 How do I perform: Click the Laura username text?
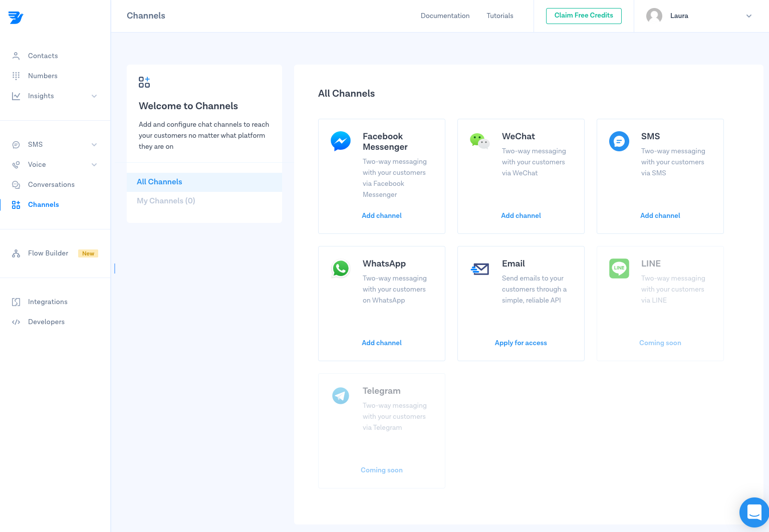679,16
